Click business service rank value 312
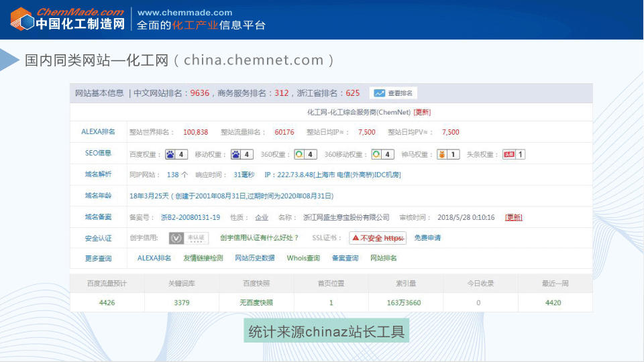 [281, 93]
